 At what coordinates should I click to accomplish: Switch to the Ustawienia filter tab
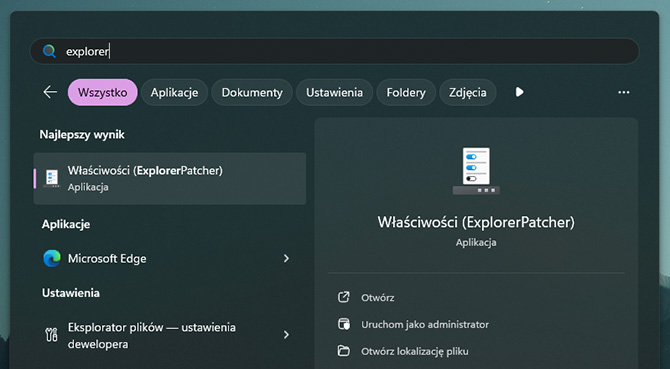tap(335, 92)
